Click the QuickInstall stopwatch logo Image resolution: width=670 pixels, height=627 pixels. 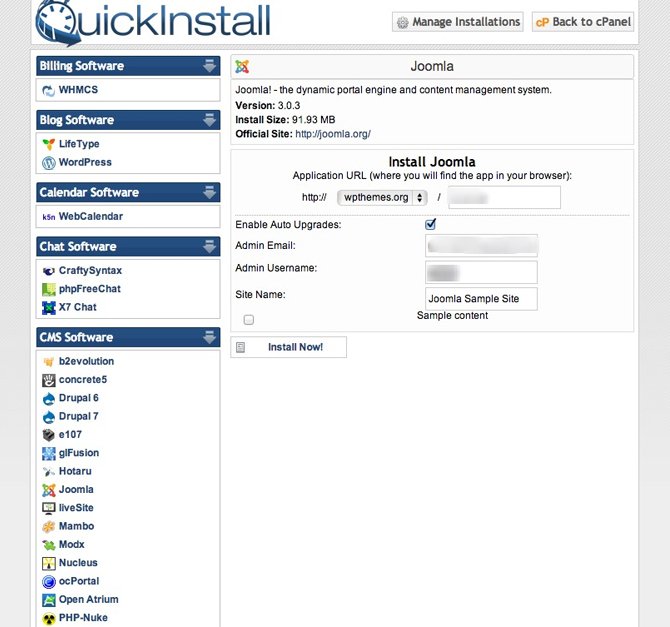58,22
